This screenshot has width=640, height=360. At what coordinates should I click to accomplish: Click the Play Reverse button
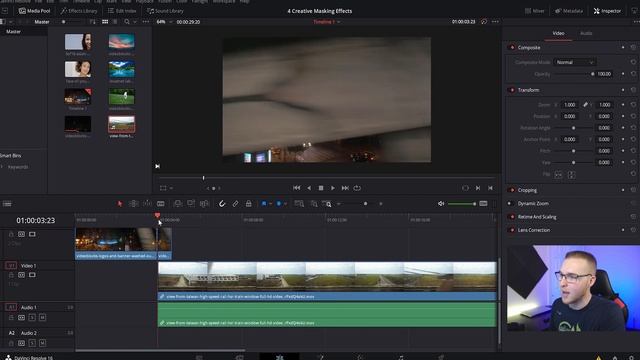click(x=309, y=188)
